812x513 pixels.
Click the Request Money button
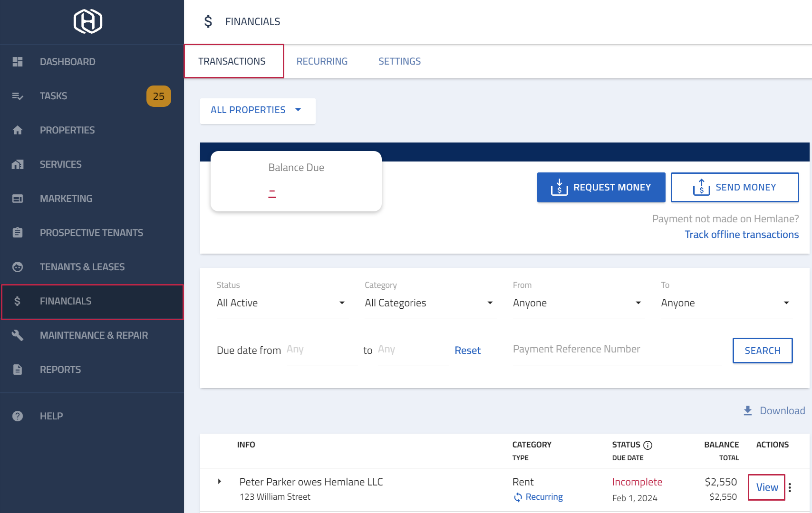pyautogui.click(x=601, y=187)
